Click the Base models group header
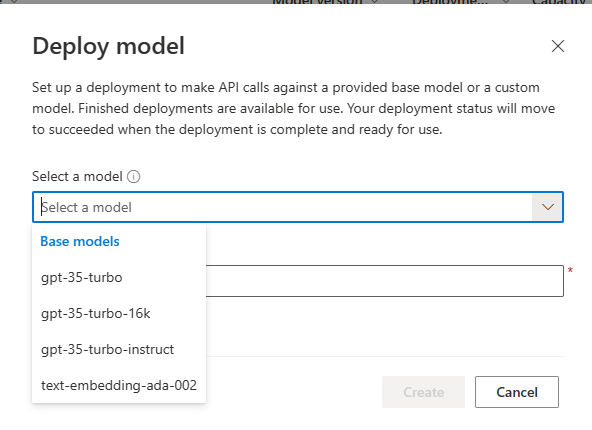 [x=80, y=241]
